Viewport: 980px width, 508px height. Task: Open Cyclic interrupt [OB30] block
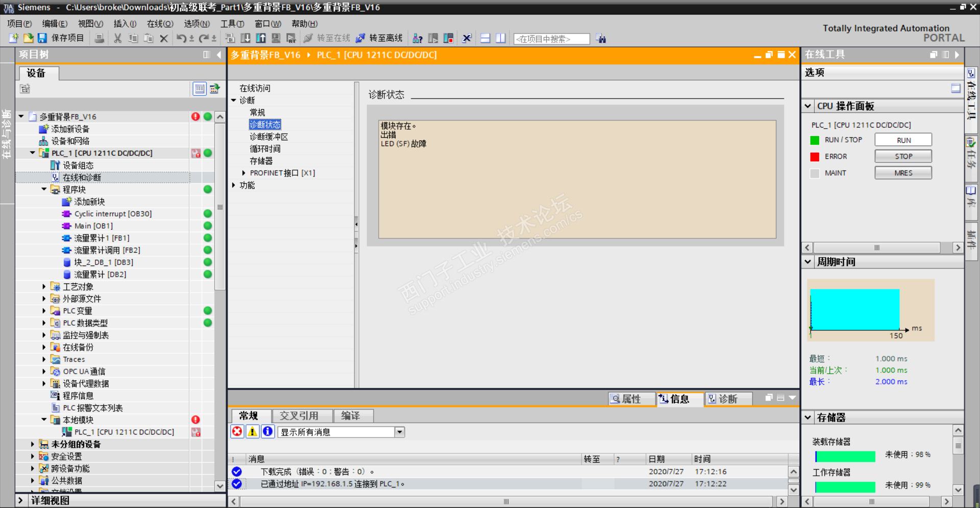click(113, 214)
